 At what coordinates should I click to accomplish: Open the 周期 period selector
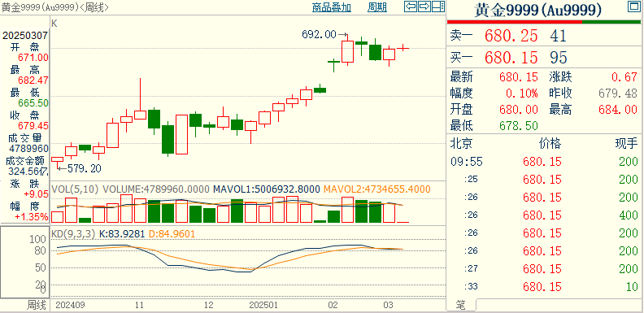377,7
